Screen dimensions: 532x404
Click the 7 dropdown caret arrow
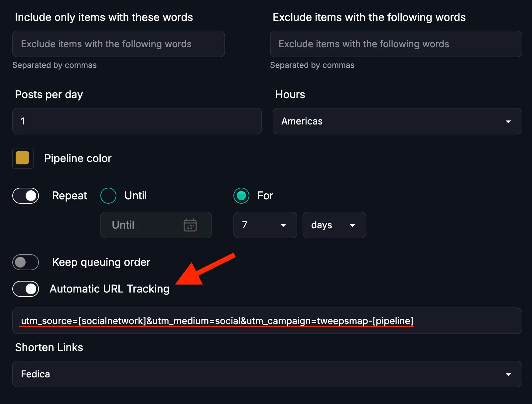(x=283, y=225)
